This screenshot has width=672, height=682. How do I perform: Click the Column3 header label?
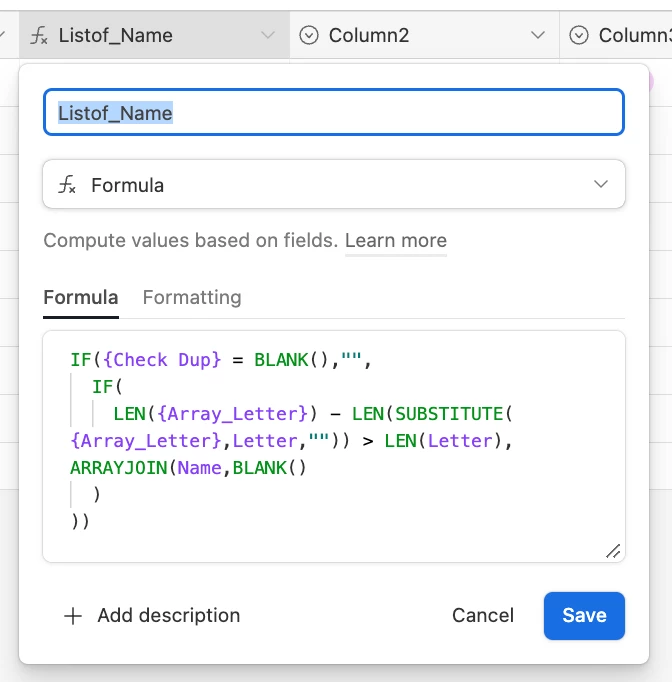tap(635, 35)
